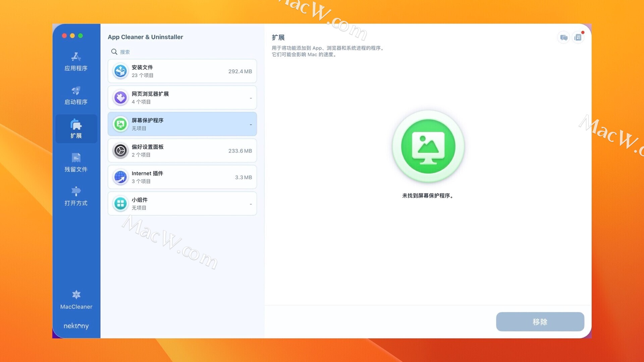Select the Internet 插件 category title

pos(148,173)
